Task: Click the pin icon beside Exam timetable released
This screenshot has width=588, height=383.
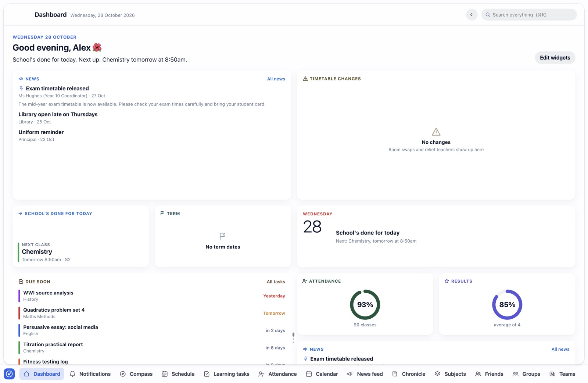Action: click(x=21, y=88)
